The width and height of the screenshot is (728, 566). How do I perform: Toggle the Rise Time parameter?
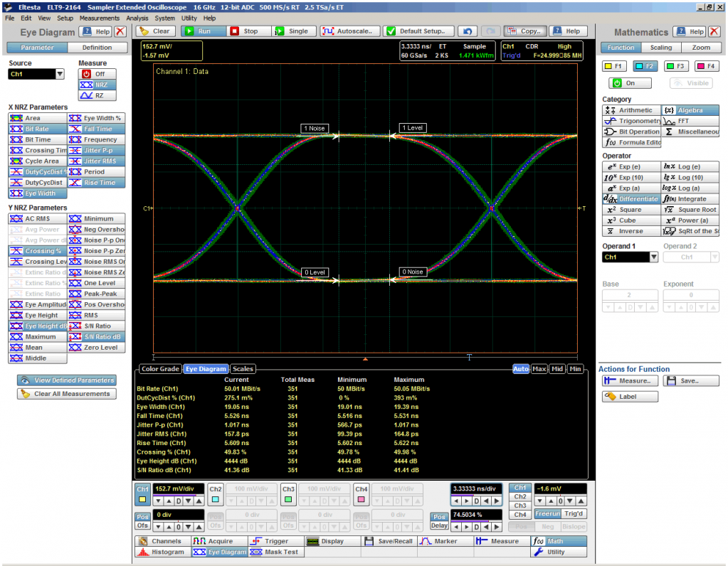(96, 183)
